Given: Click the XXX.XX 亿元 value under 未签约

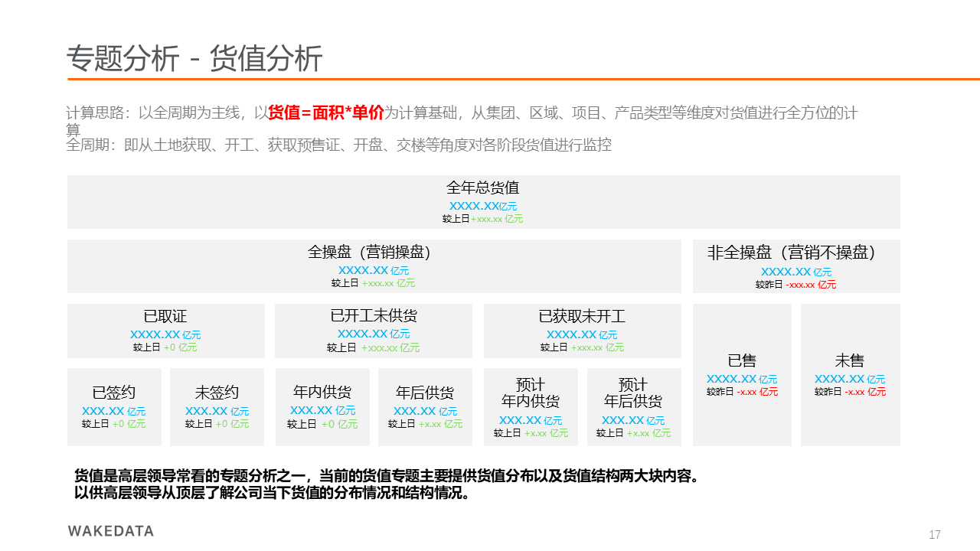Looking at the screenshot, I should 217,411.
